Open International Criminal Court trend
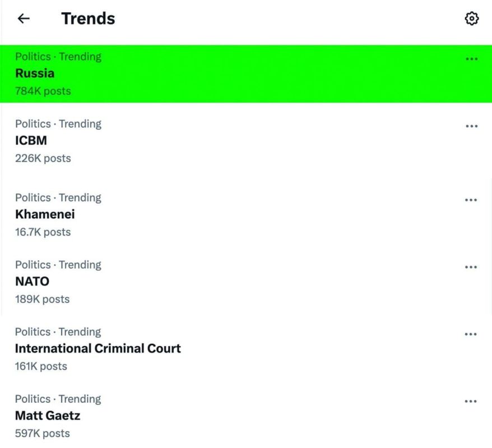Image resolution: width=492 pixels, height=448 pixels. coord(246,349)
